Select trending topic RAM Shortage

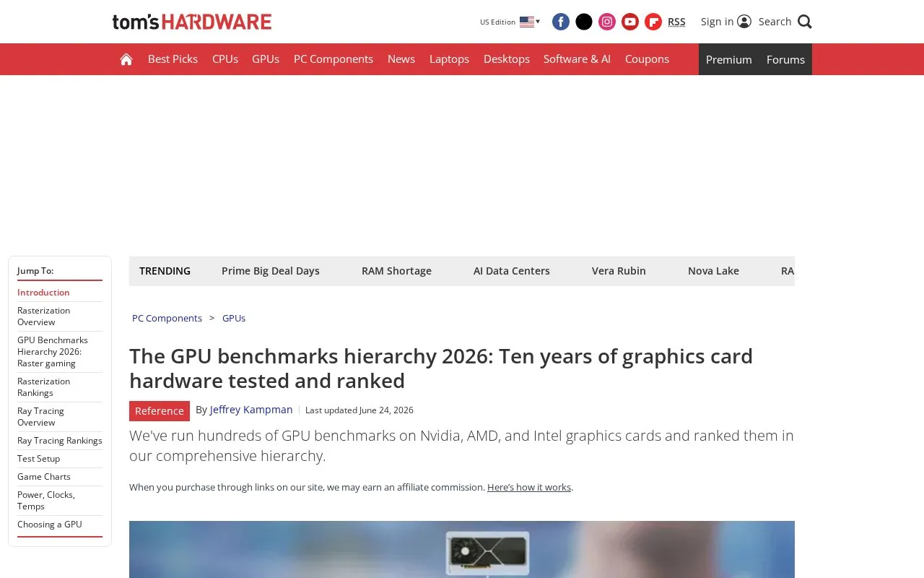point(396,271)
